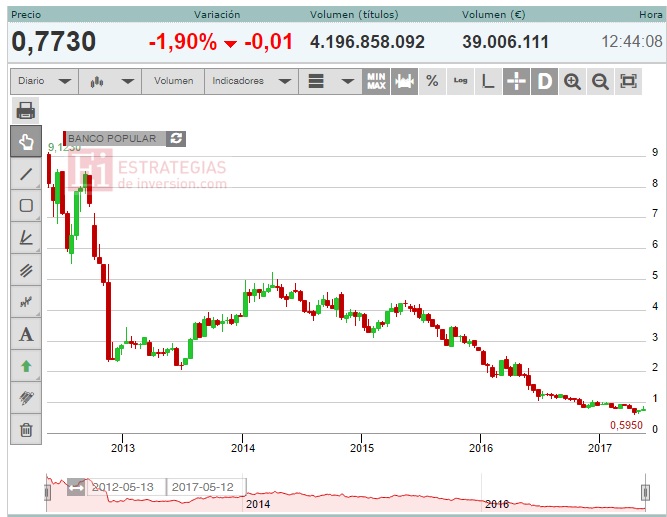The width and height of the screenshot is (667, 517).
Task: Select the Fibonacci/zigzag pattern tool
Action: (26, 302)
